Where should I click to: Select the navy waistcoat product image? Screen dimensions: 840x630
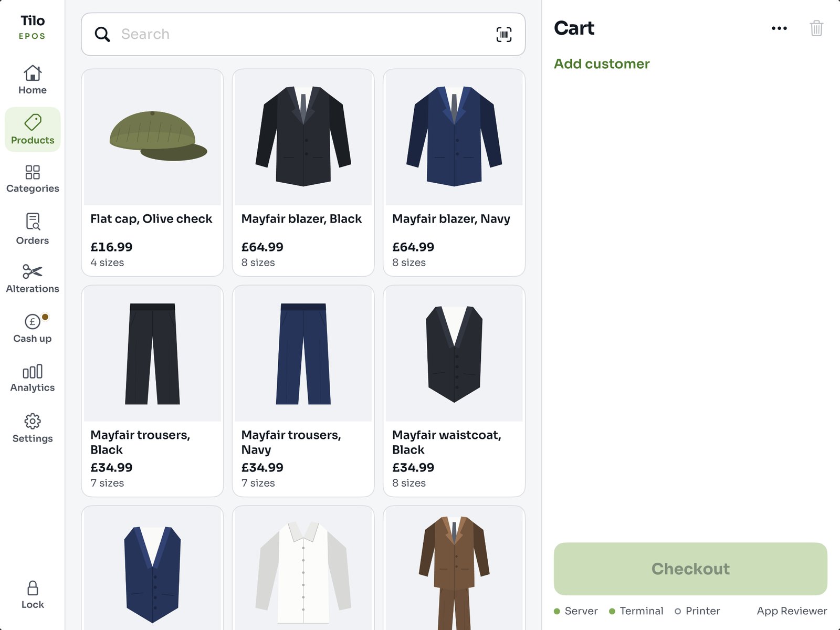click(152, 574)
